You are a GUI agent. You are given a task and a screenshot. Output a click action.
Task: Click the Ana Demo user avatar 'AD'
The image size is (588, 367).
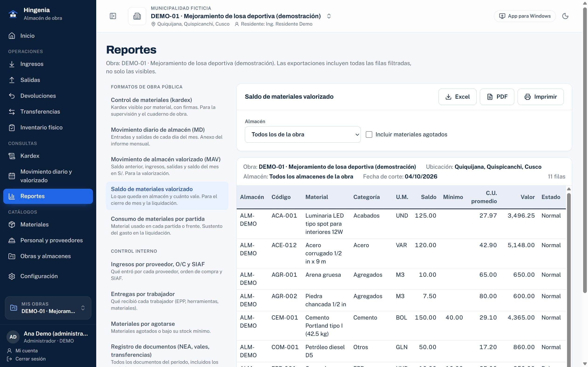pyautogui.click(x=13, y=337)
